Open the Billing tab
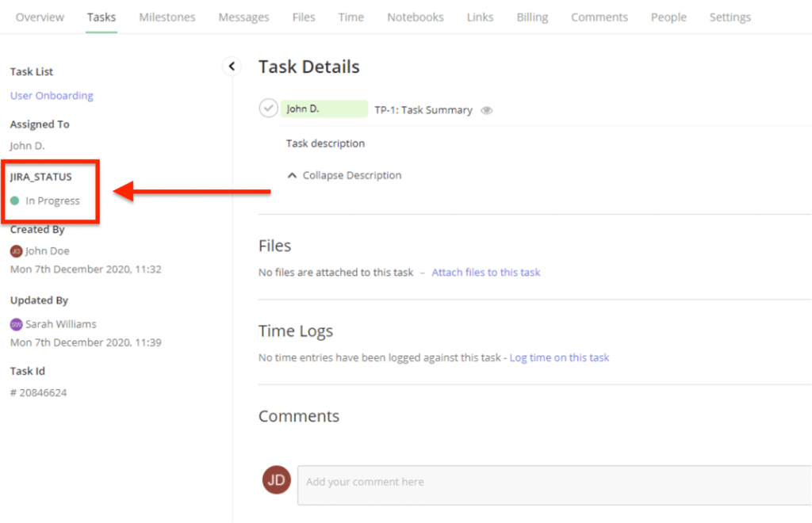Viewport: 812px width, 523px height. pos(532,17)
